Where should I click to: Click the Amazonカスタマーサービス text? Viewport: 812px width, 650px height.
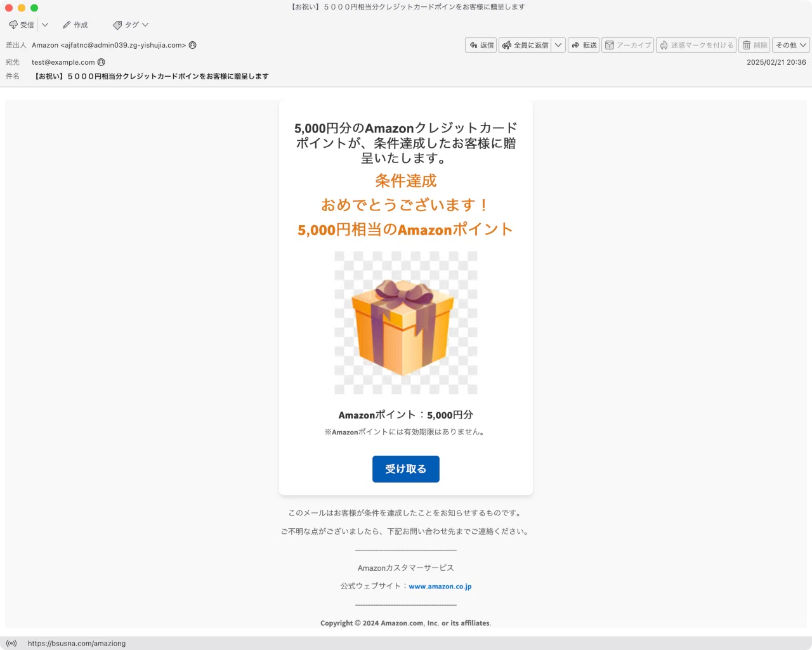point(406,568)
